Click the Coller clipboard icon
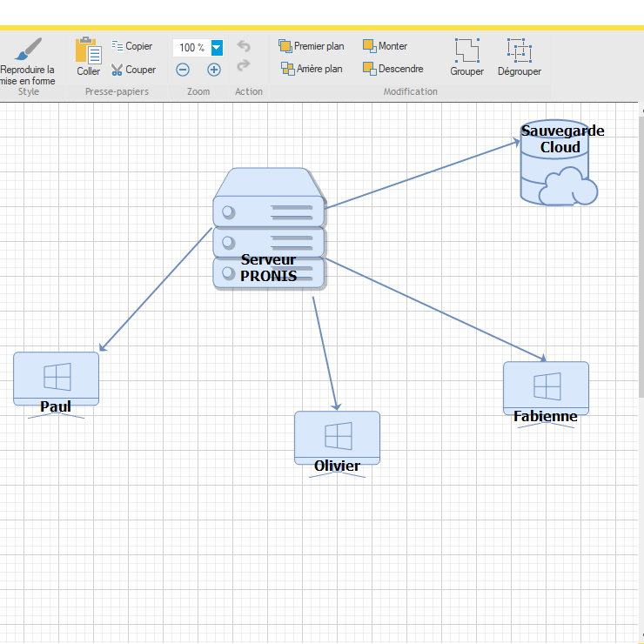 click(x=88, y=50)
